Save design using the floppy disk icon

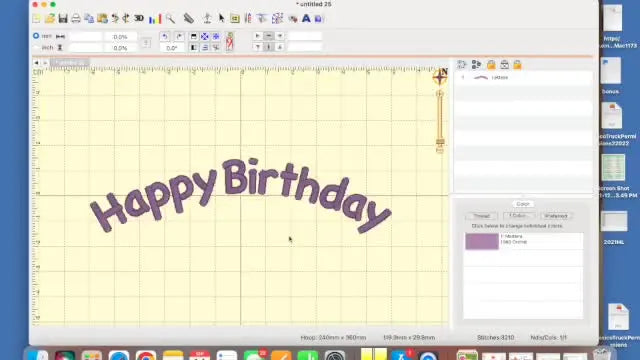pyautogui.click(x=63, y=18)
